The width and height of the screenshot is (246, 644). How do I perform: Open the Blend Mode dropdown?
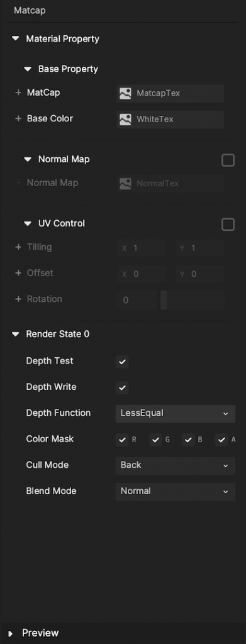176,492
